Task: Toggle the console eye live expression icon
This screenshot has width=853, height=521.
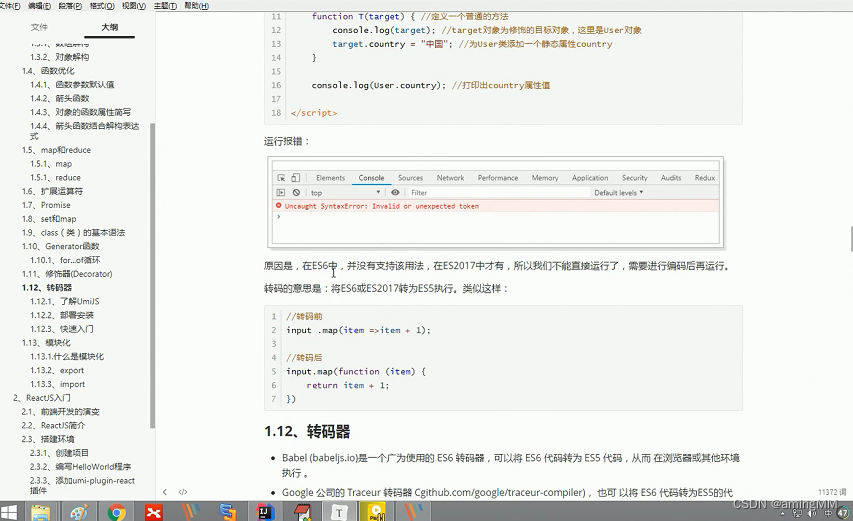Action: (395, 193)
